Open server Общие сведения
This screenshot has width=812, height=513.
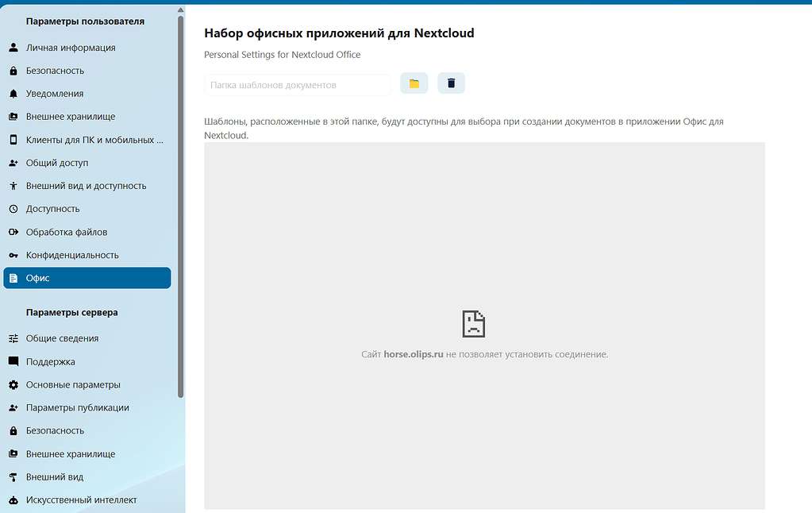[87, 338]
